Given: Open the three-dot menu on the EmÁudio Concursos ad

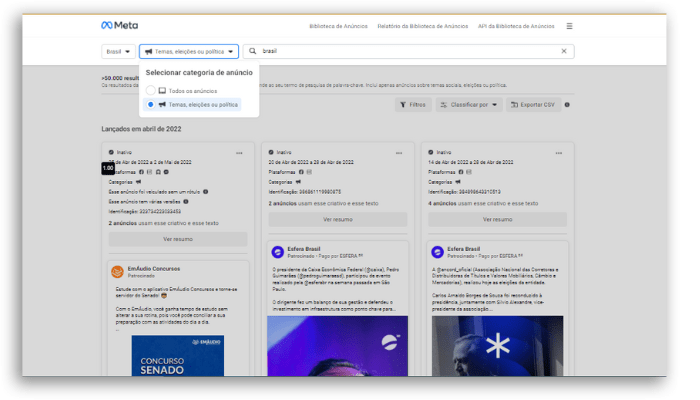Looking at the screenshot, I should pos(239,153).
